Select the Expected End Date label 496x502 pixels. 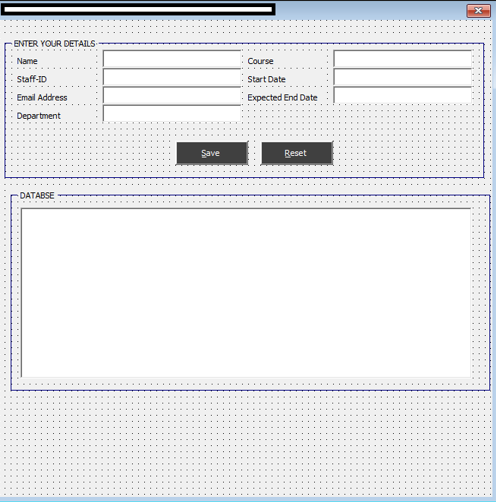[x=282, y=98]
